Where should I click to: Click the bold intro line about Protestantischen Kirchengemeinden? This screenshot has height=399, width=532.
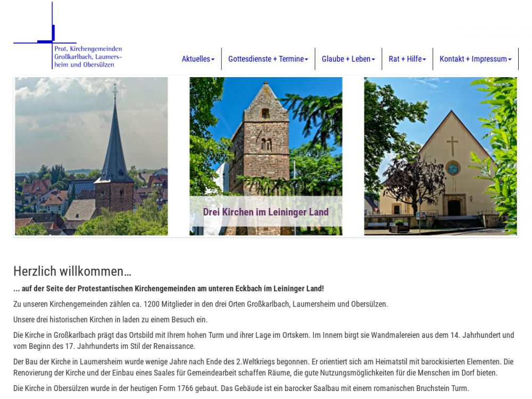[x=169, y=289]
